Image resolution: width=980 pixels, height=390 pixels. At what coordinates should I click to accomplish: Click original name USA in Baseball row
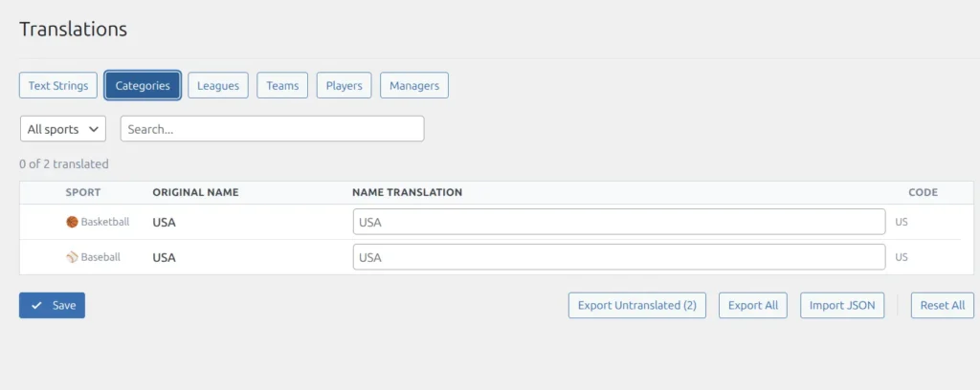pos(164,258)
